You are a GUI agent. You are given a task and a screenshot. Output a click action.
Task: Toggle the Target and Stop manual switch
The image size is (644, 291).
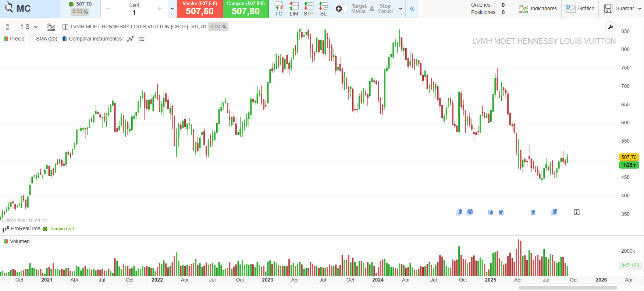341,8
